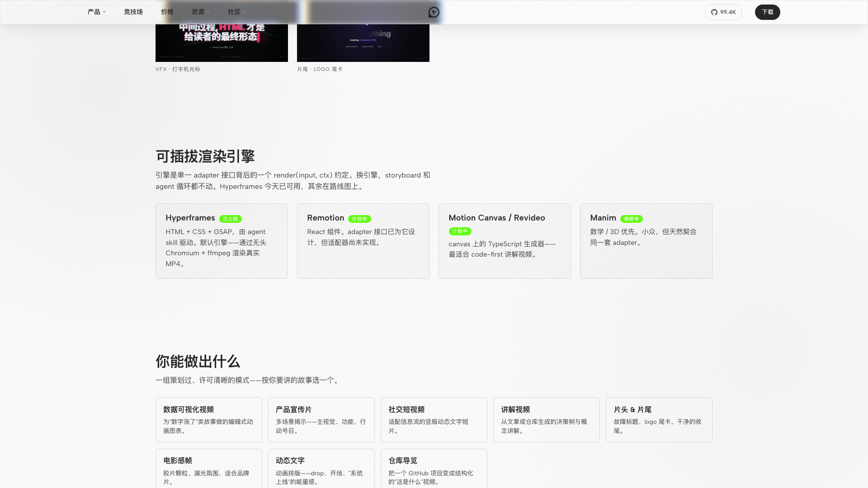
Task: Expand the 资源 dropdown menu
Action: 200,12
